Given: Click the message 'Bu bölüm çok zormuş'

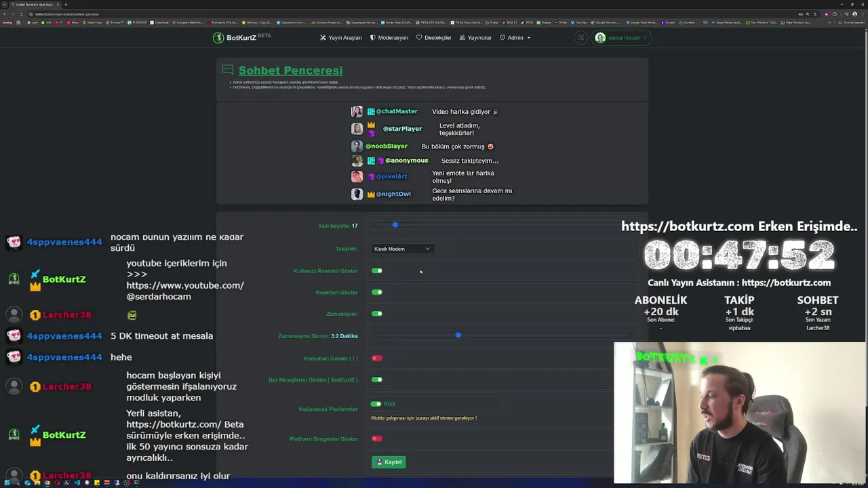Looking at the screenshot, I should pos(458,146).
